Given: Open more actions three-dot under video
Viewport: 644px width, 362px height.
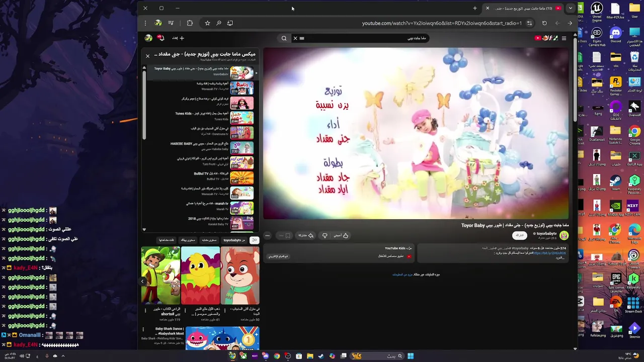Looking at the screenshot, I should tap(268, 235).
